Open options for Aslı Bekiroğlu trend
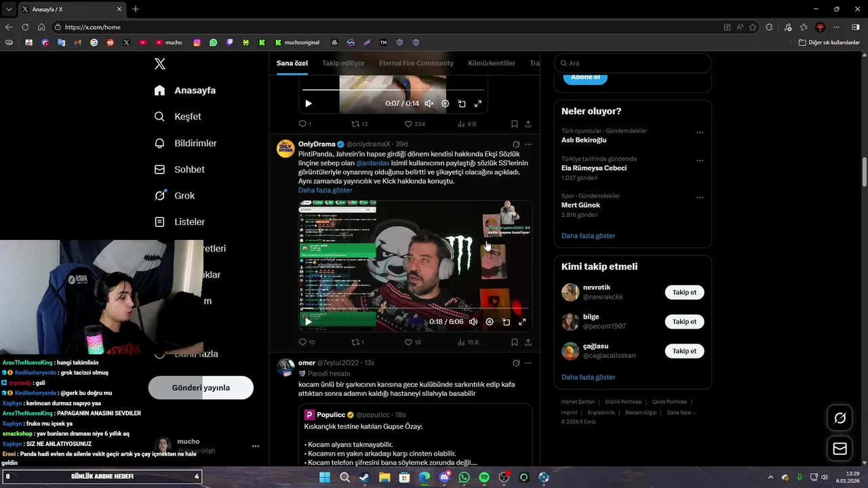The image size is (868, 488). [700, 133]
